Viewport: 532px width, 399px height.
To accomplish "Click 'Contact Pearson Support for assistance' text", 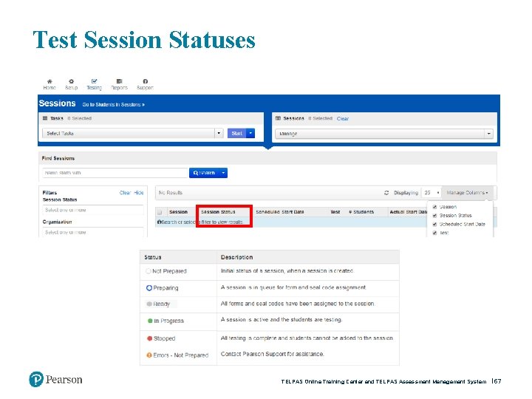I will click(273, 354).
